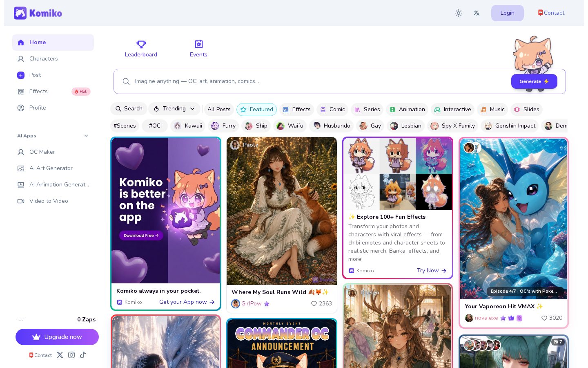588x368 pixels.
Task: Collapse the AI Apps section chevron
Action: 86,136
